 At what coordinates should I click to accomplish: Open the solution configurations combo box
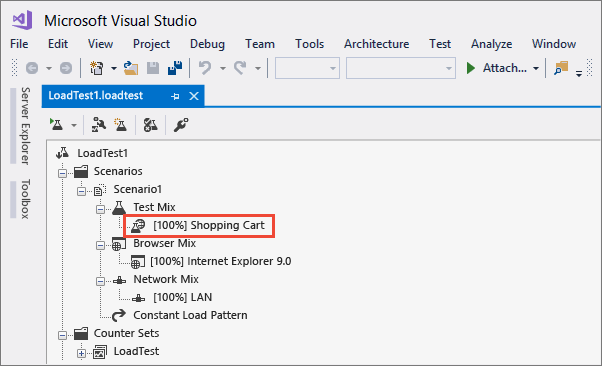(x=307, y=68)
